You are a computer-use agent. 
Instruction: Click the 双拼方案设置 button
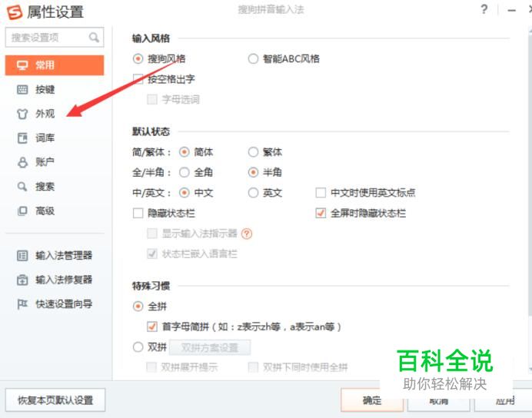point(210,347)
